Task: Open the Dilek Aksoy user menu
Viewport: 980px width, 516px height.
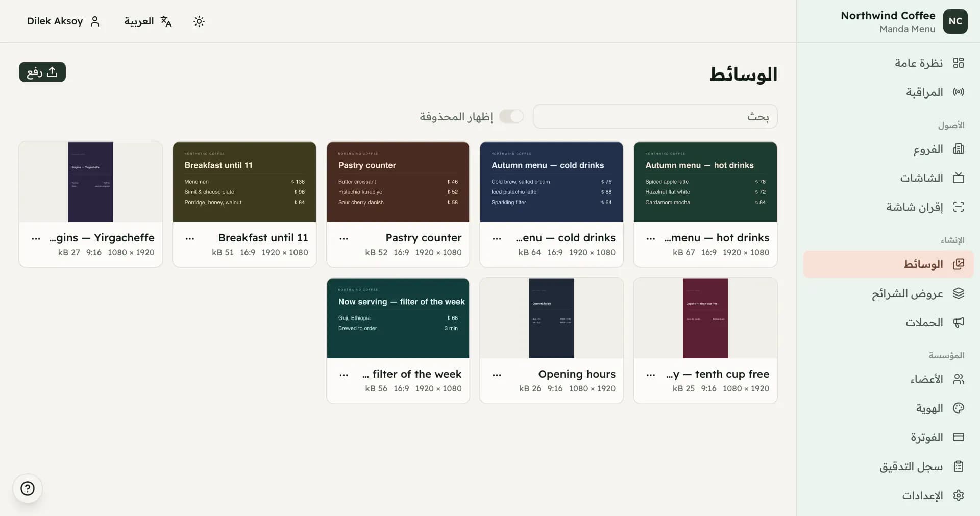Action: pos(63,21)
